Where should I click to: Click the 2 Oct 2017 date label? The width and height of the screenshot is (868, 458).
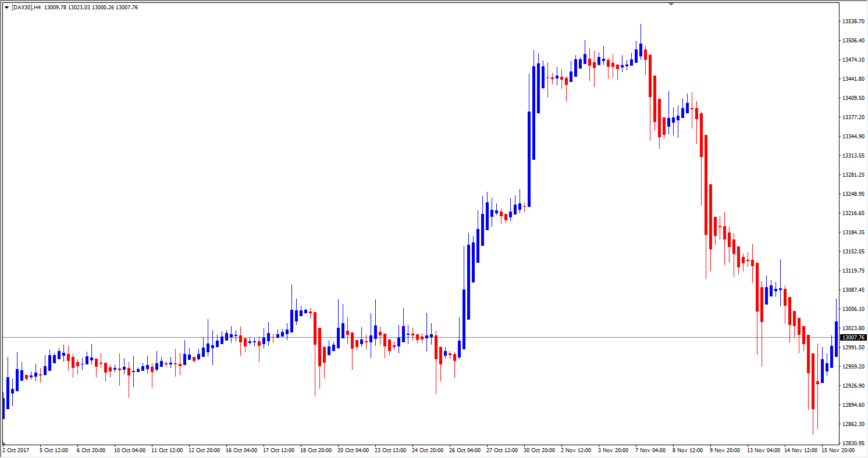(x=15, y=450)
